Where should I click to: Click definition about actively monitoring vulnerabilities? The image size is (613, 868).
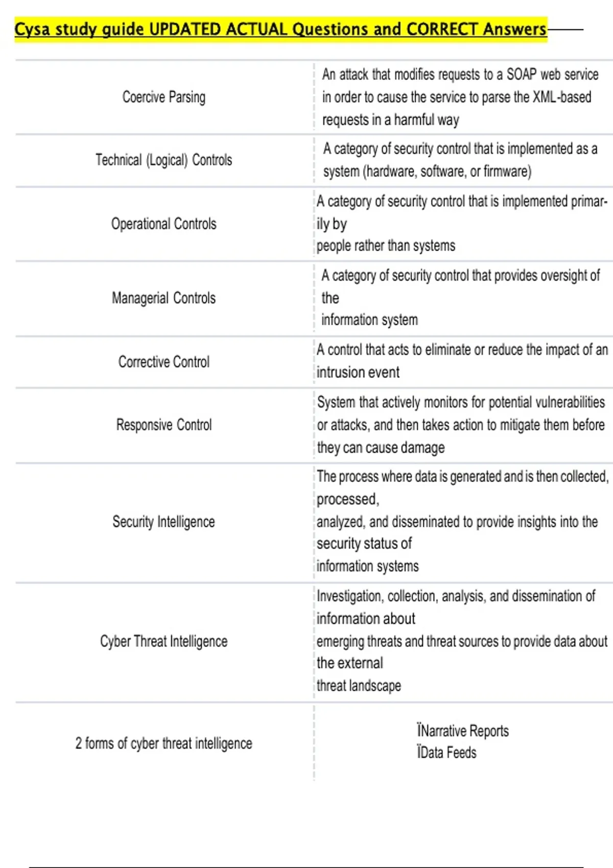[461, 425]
